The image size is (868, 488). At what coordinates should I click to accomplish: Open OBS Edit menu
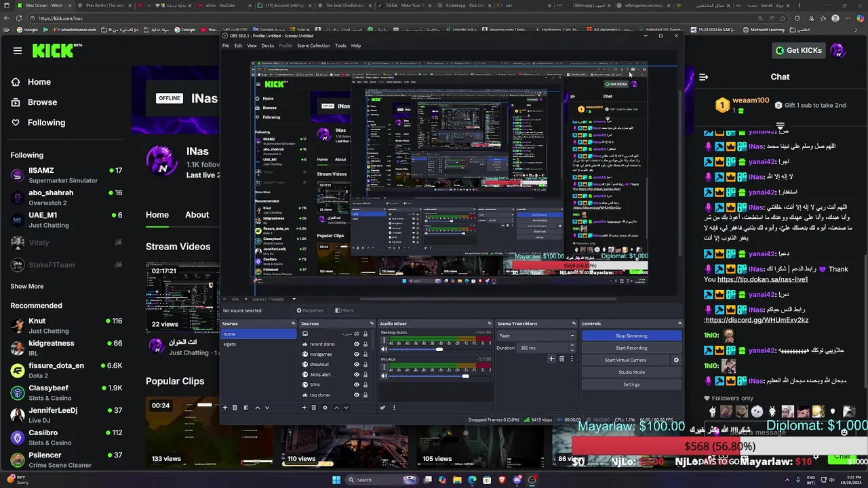(238, 45)
